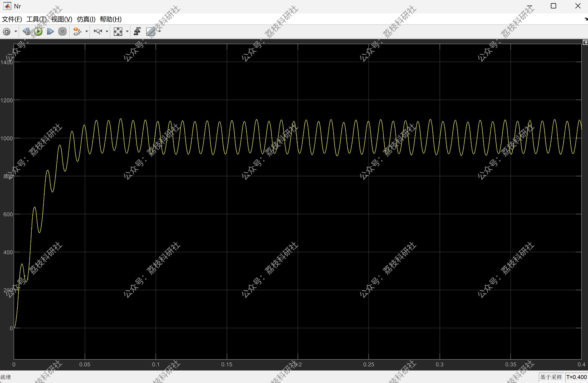Expand the axes scaling dropdown arrow
The height and width of the screenshot is (383, 588).
(x=127, y=32)
